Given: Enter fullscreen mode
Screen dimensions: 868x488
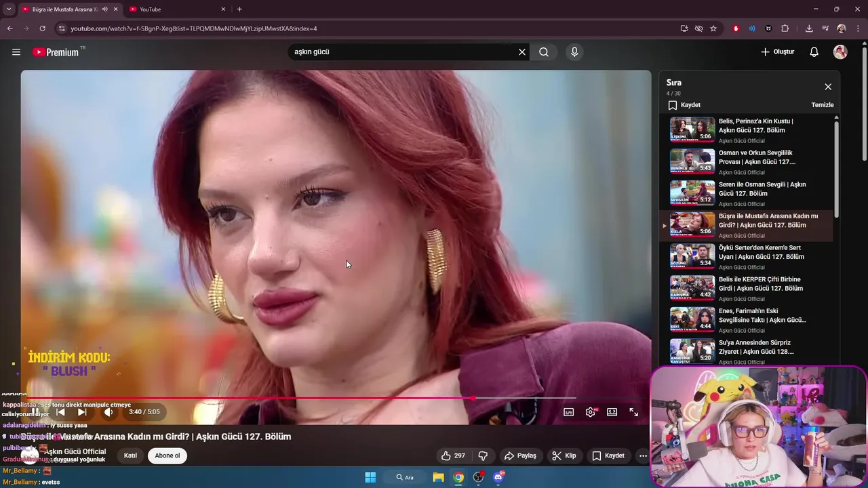Looking at the screenshot, I should click(x=634, y=412).
